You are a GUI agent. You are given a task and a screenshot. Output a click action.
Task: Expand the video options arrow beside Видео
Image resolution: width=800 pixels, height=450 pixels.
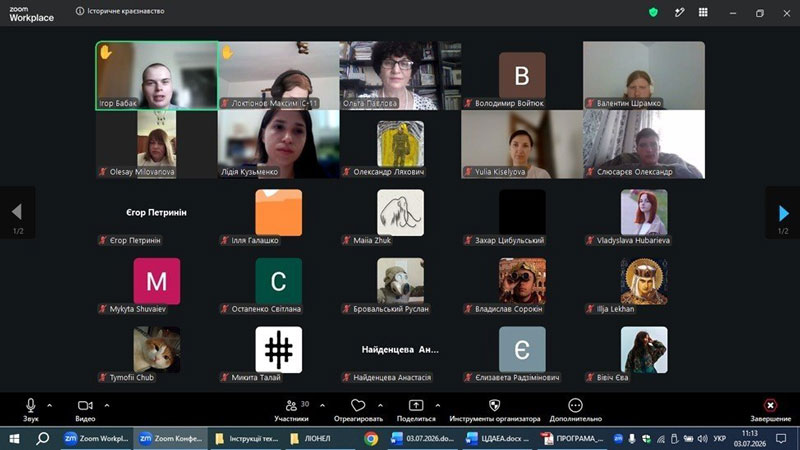click(107, 406)
